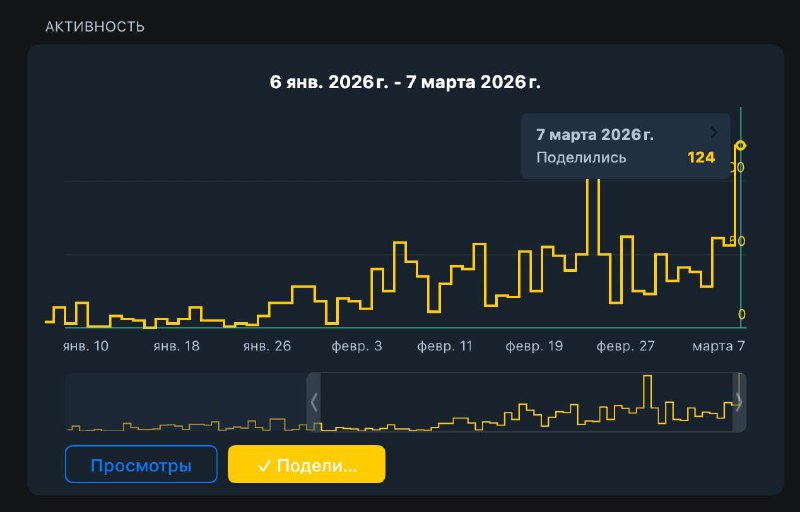The height and width of the screenshot is (512, 800).
Task: Click the date range title above chart
Action: [405, 81]
